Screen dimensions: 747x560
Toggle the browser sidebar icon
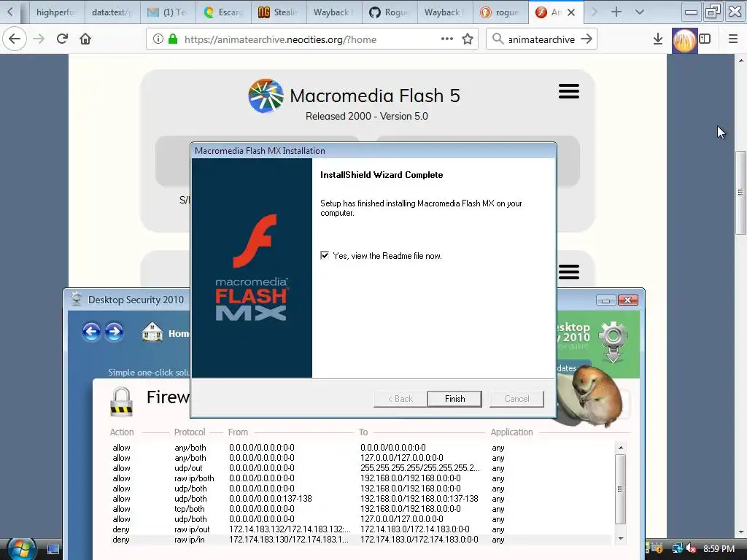(x=705, y=39)
